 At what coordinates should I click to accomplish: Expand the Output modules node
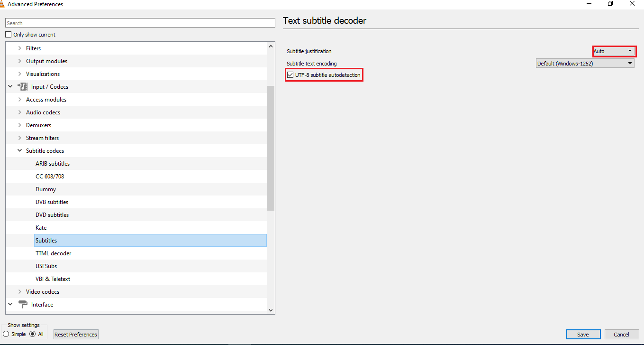tap(19, 61)
